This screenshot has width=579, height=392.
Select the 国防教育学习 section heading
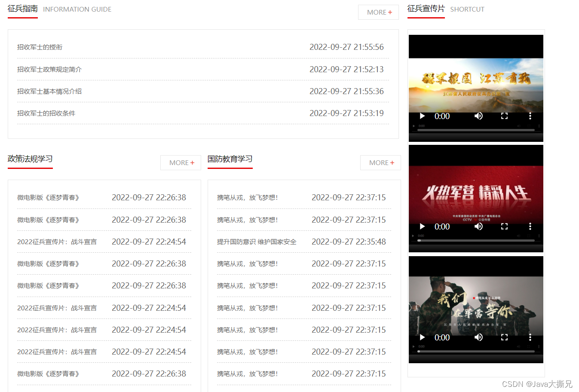(x=230, y=159)
